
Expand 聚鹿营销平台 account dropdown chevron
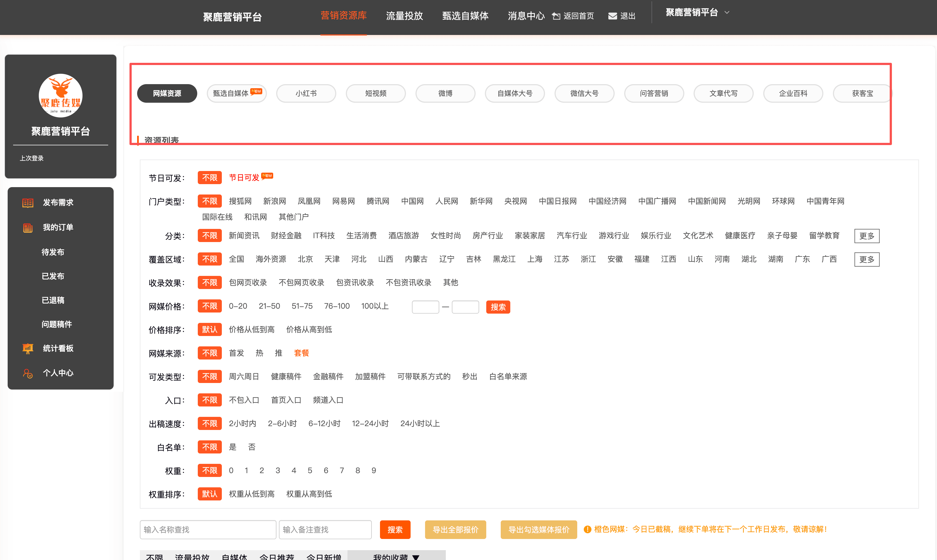click(727, 13)
